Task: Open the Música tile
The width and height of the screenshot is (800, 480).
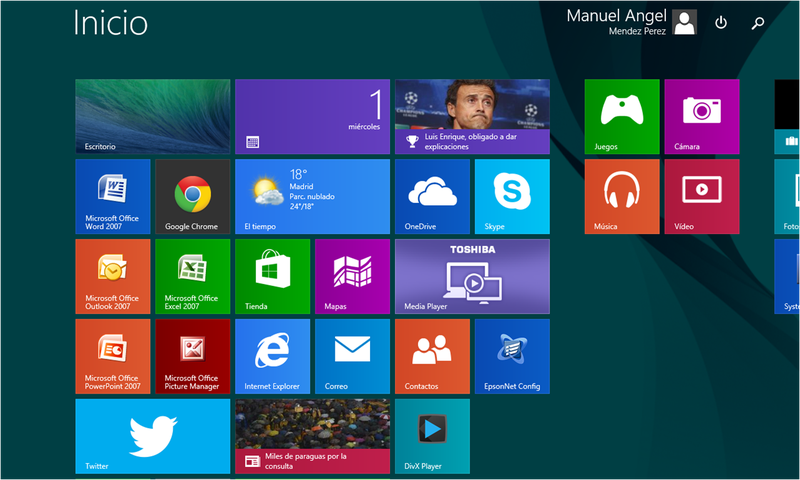Action: (x=622, y=196)
